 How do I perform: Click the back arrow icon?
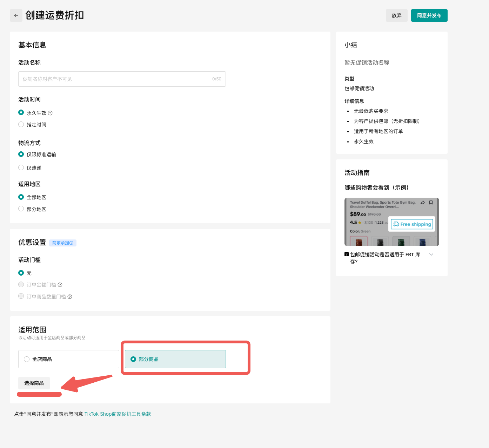[x=16, y=15]
